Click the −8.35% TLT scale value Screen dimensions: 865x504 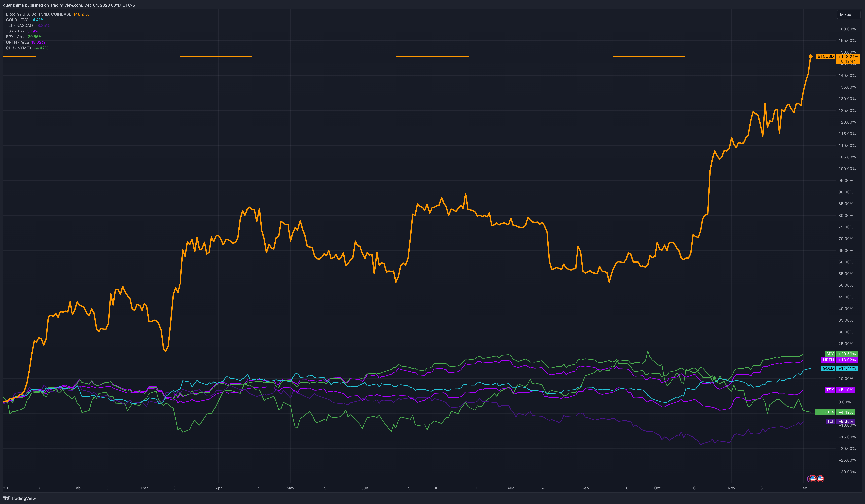(x=845, y=421)
